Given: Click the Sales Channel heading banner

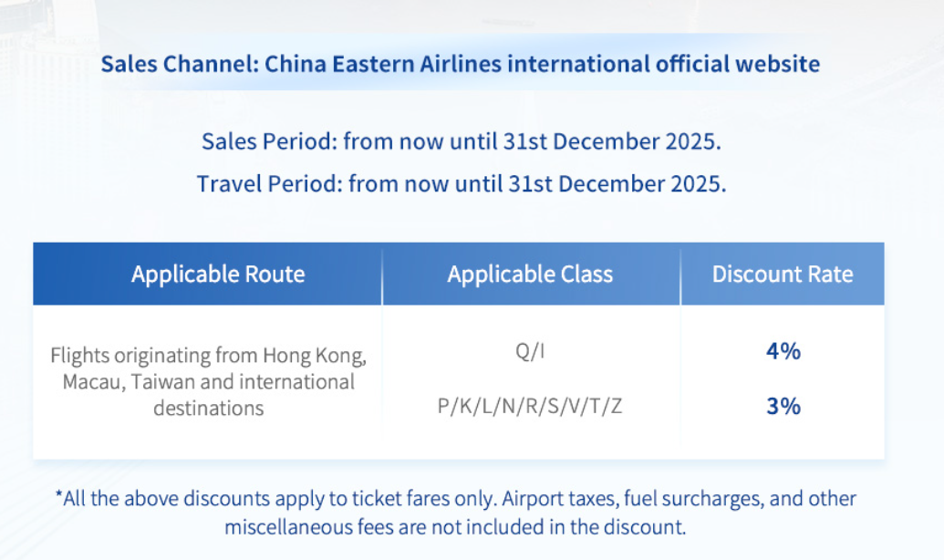Looking at the screenshot, I should coord(460,65).
